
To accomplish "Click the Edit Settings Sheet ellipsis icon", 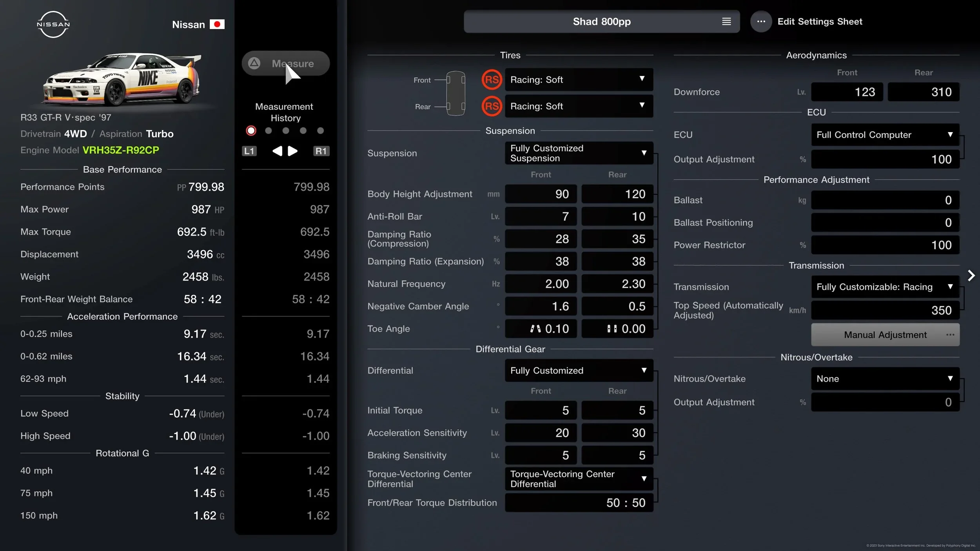I will pos(761,22).
